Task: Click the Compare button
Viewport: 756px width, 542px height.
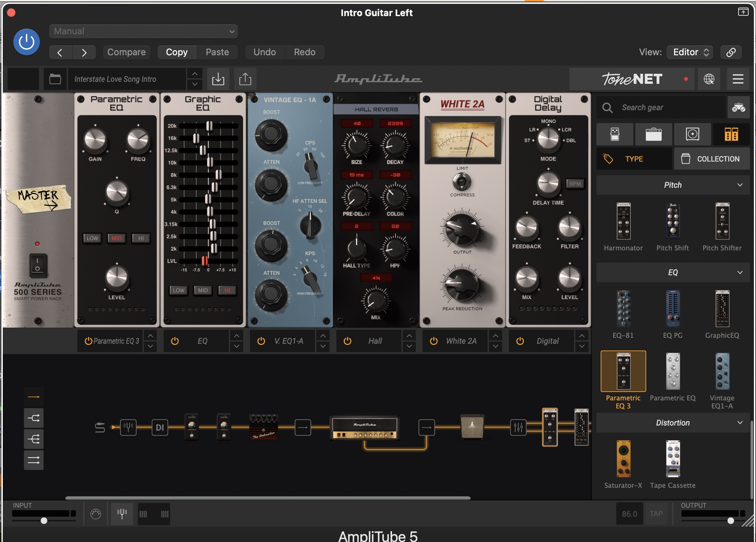Action: tap(126, 52)
